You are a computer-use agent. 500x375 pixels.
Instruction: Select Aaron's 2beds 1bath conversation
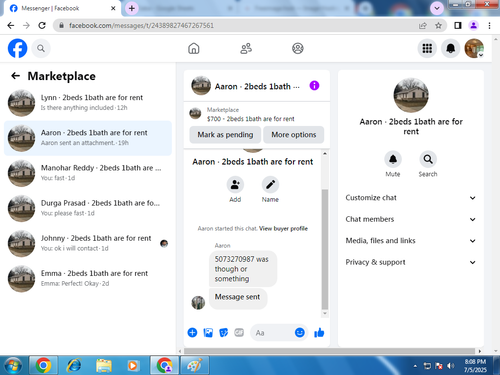(88, 138)
